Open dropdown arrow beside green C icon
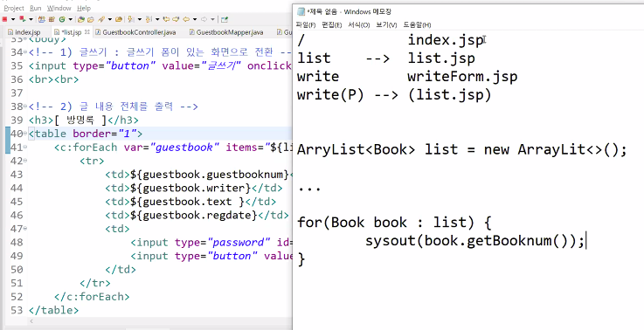Screen dimensions: 644x330 tap(70, 19)
